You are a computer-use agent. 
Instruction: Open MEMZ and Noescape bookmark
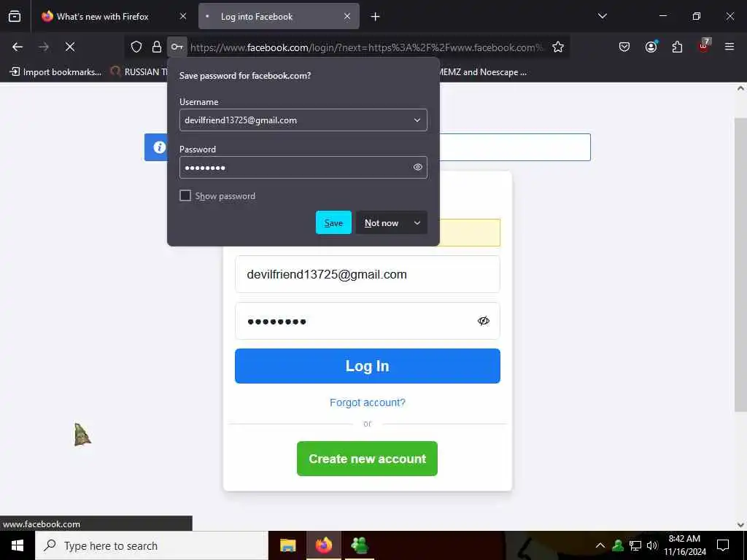[483, 72]
